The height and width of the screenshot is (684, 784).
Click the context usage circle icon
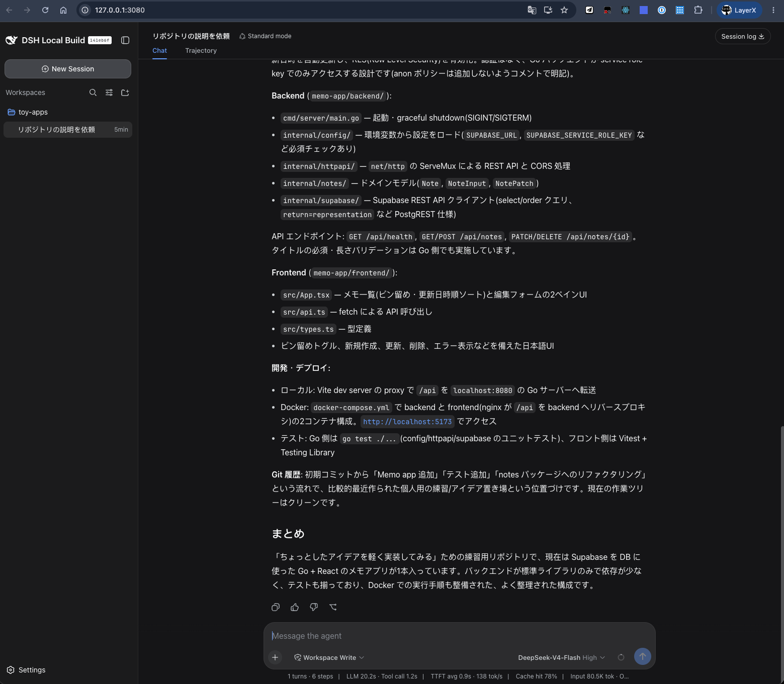621,657
